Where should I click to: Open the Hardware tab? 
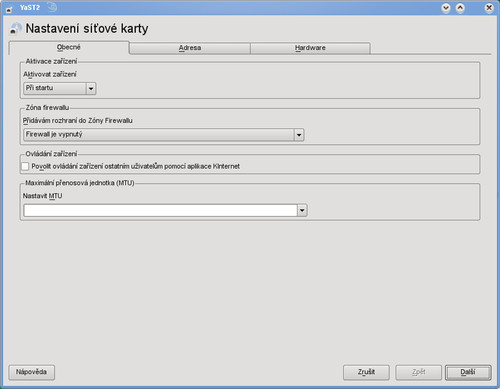click(x=310, y=48)
